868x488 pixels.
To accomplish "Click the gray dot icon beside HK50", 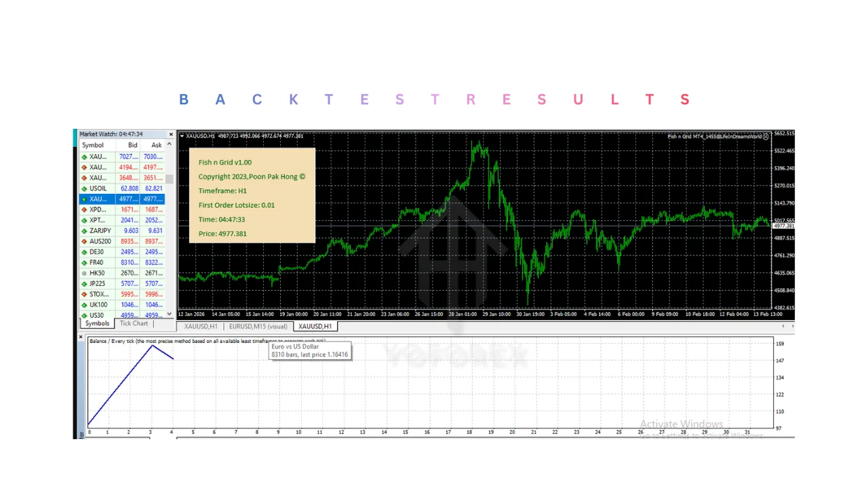I will 84,273.
